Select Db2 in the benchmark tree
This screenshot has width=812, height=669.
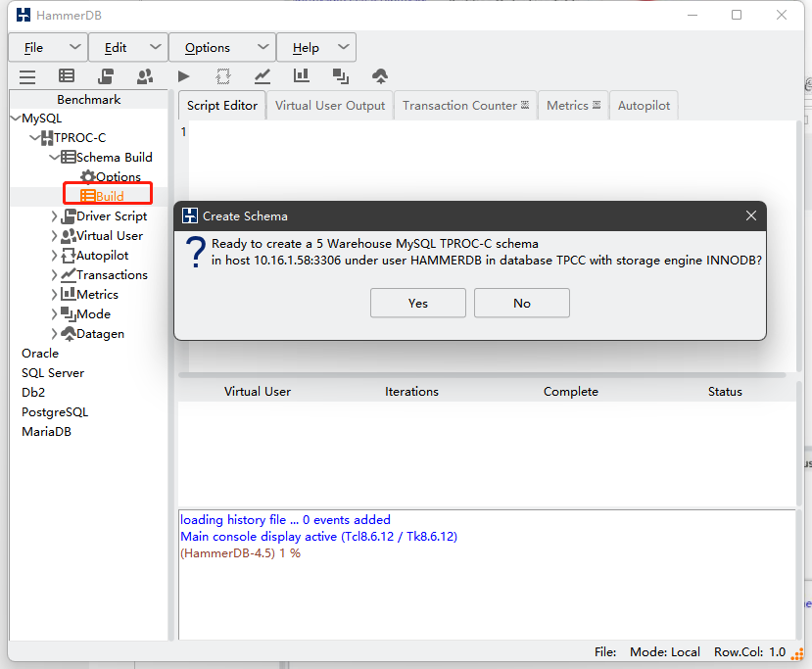(33, 393)
